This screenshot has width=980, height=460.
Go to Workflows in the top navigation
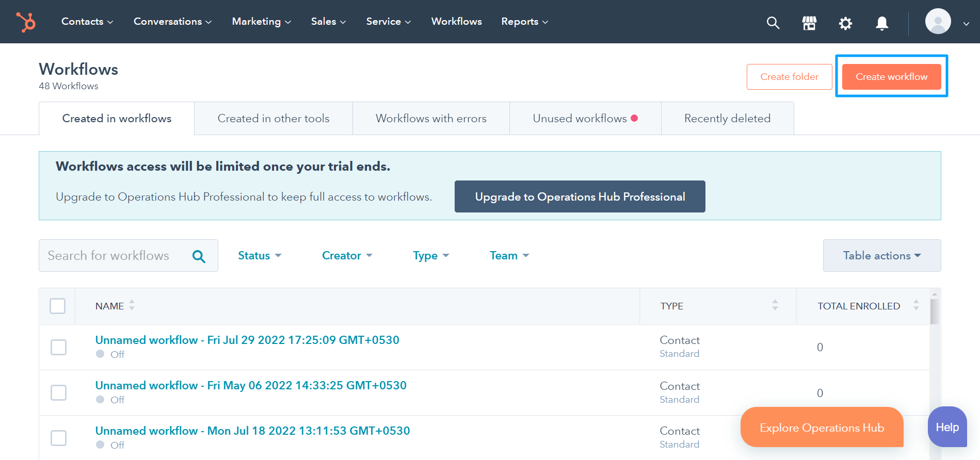(x=457, y=22)
